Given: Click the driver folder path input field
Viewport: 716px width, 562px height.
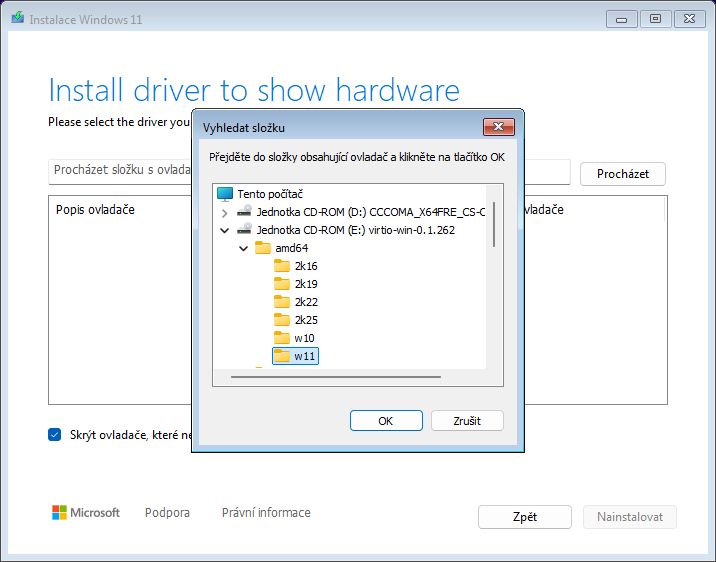Looking at the screenshot, I should (x=309, y=172).
